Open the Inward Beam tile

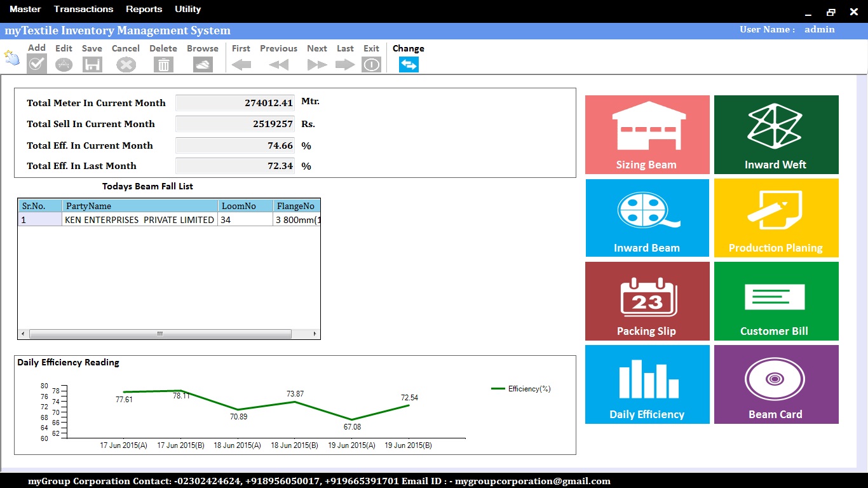point(647,218)
